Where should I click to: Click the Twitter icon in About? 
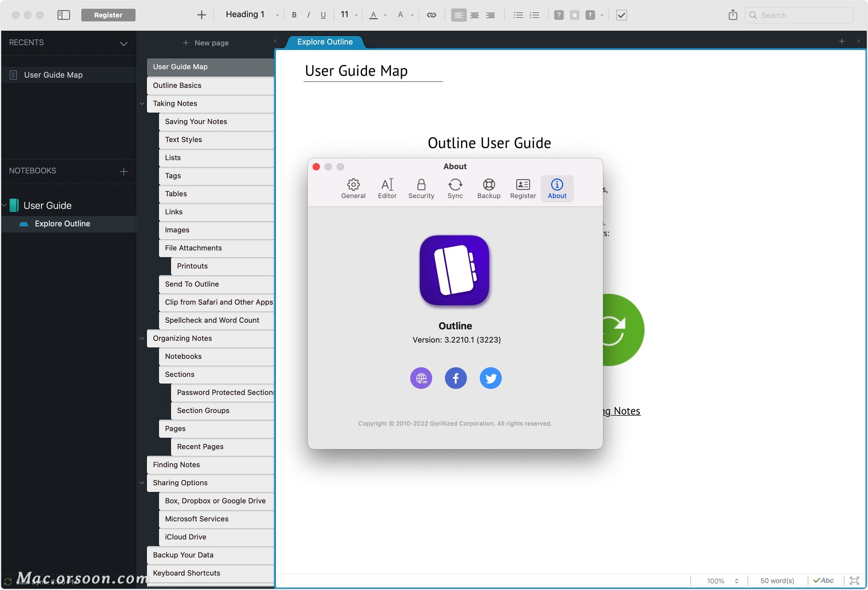click(490, 378)
